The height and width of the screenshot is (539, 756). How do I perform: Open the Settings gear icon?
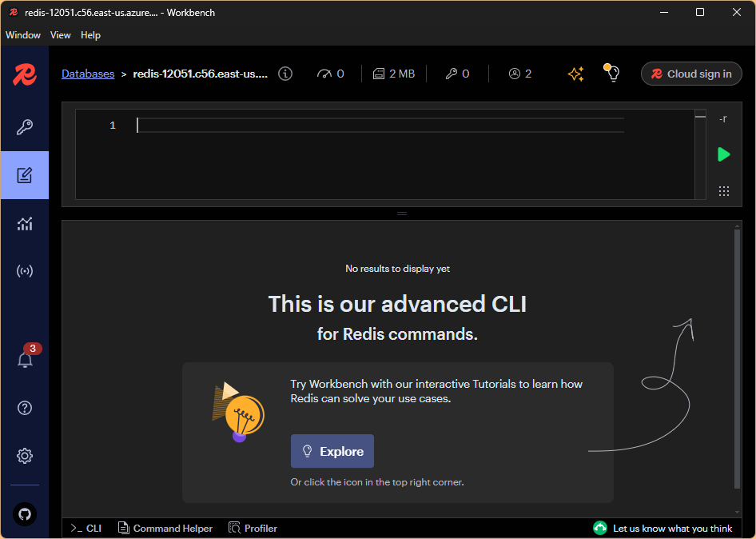pos(25,456)
